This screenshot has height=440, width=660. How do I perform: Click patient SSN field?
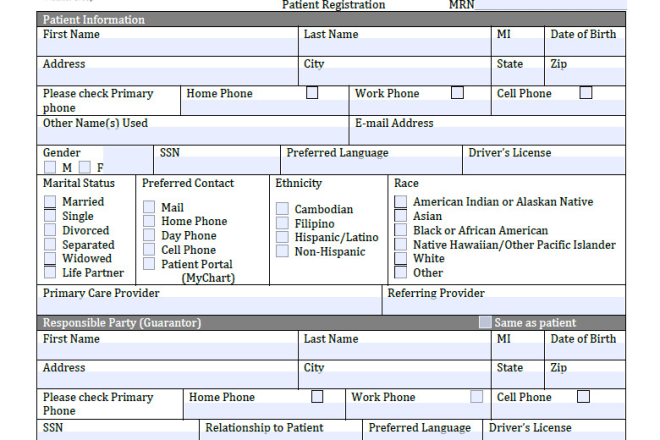pos(217,165)
